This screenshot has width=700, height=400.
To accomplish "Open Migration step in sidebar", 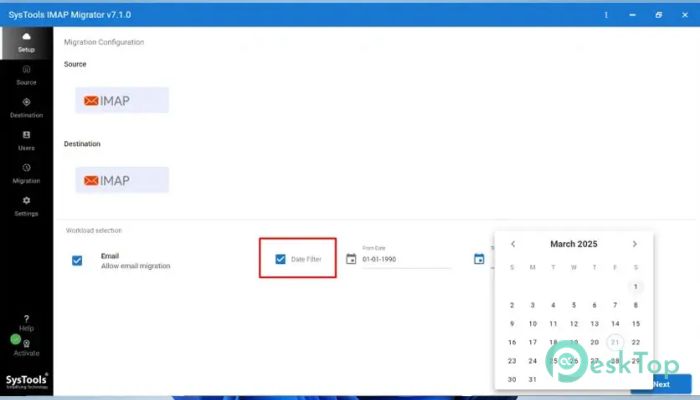I will (26, 174).
